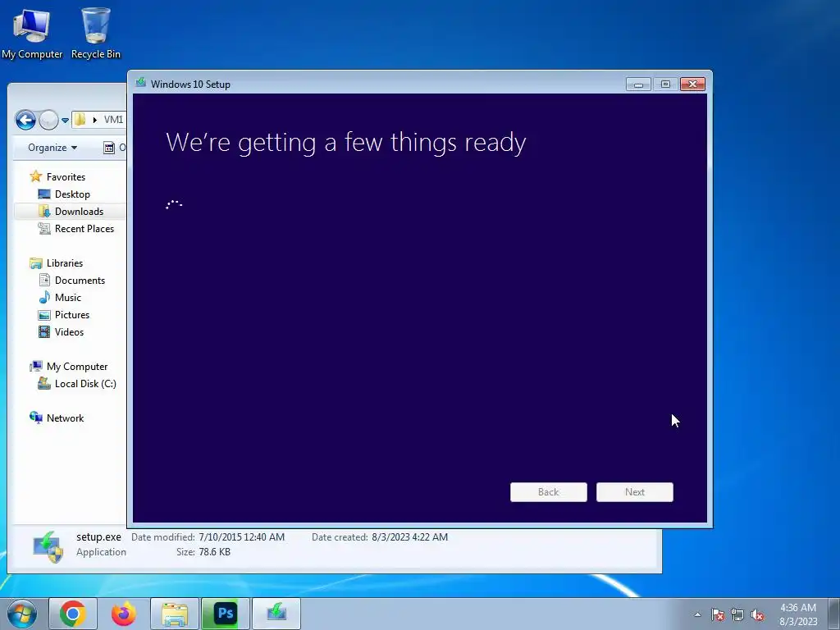Viewport: 840px width, 630px height.
Task: Click Date modified value 7/10/2015 12:40 AM
Action: point(242,536)
